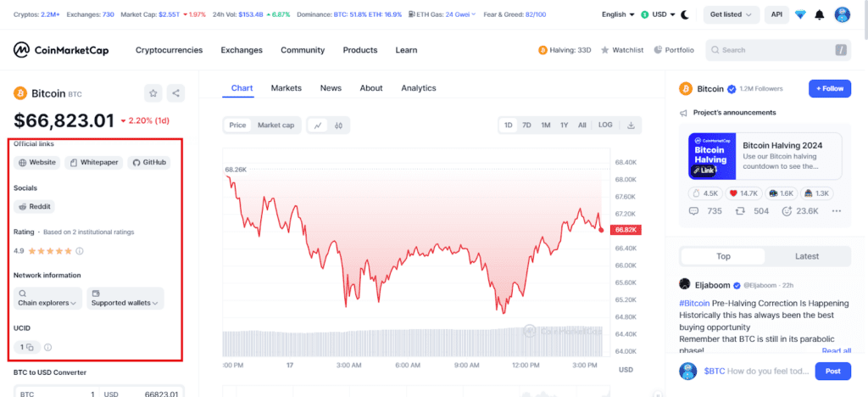
Task: Open the Community menu
Action: click(303, 50)
